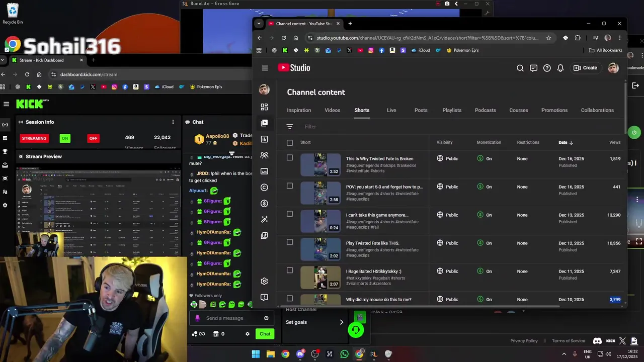644x362 pixels.
Task: Open emoji picker in Kick chat box
Action: (x=266, y=318)
